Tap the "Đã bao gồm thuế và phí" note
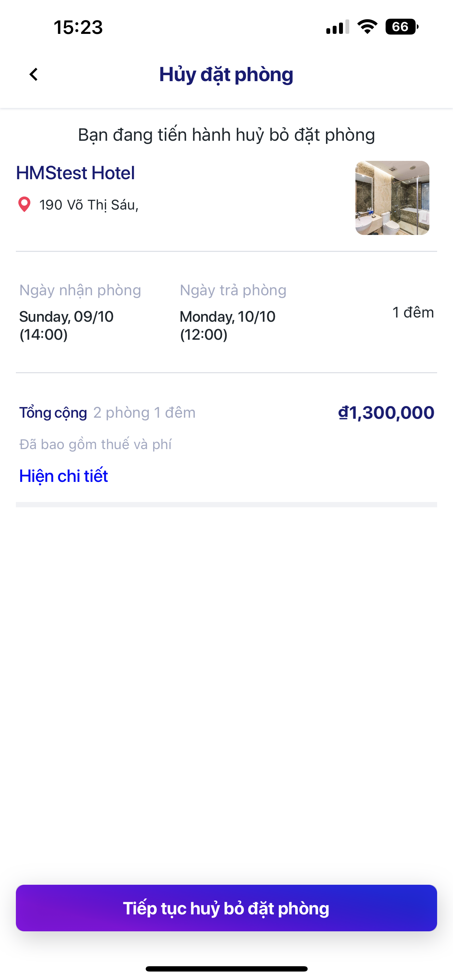 click(96, 444)
